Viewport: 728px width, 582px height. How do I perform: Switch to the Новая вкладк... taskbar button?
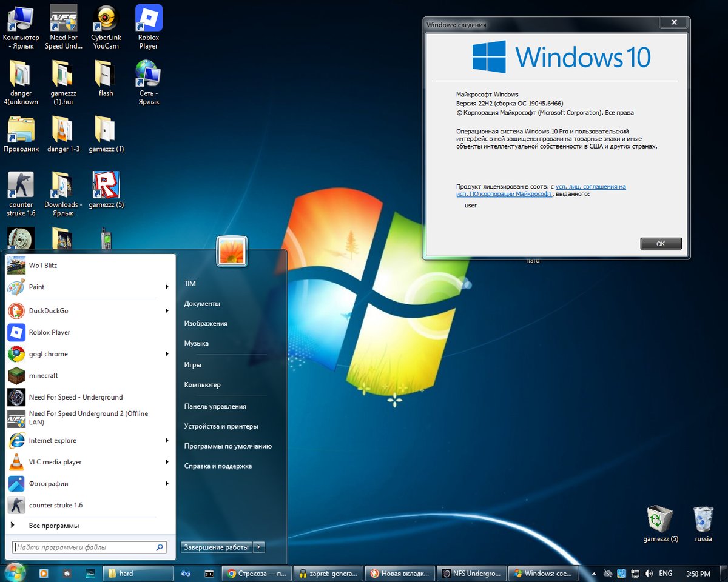[400, 573]
